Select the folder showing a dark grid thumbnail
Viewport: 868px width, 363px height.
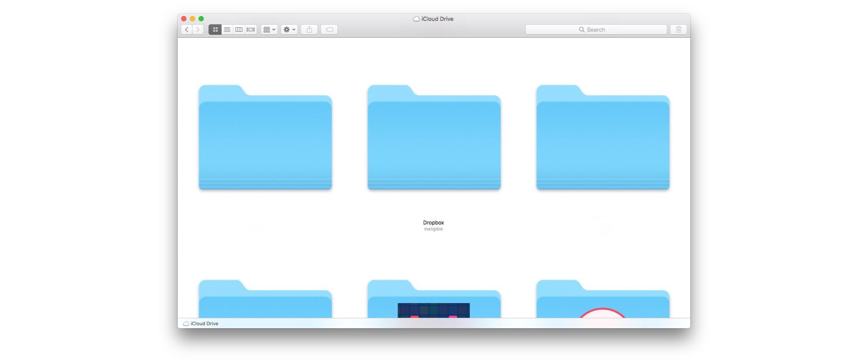click(x=434, y=299)
